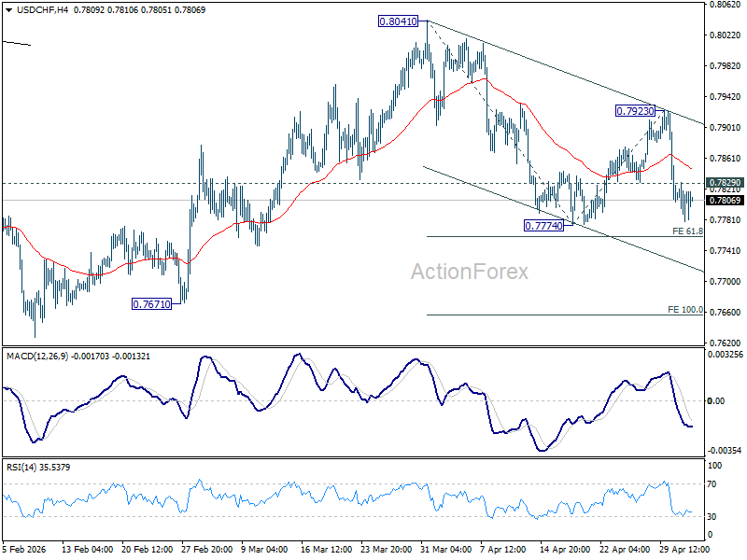Click the 16 Mar 12:00 time axis label
The width and height of the screenshot is (747, 560).
[x=326, y=549]
